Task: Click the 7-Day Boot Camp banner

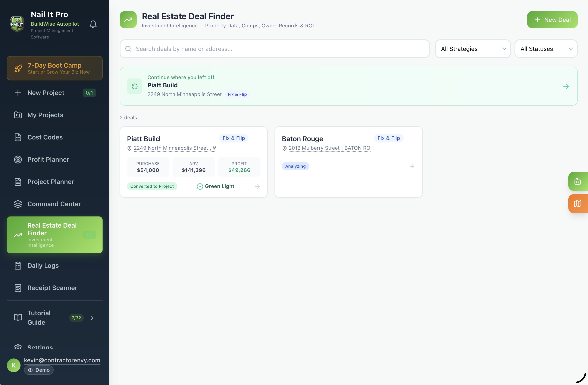Action: [x=55, y=68]
